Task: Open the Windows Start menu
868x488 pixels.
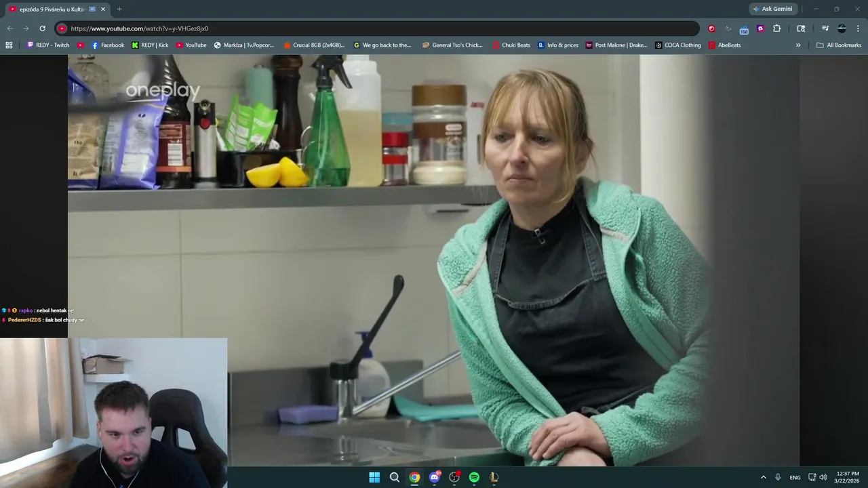Action: [374, 477]
